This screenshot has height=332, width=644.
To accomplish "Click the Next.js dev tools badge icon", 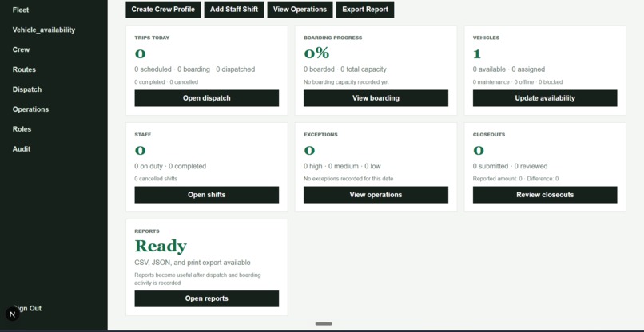I will (12, 314).
